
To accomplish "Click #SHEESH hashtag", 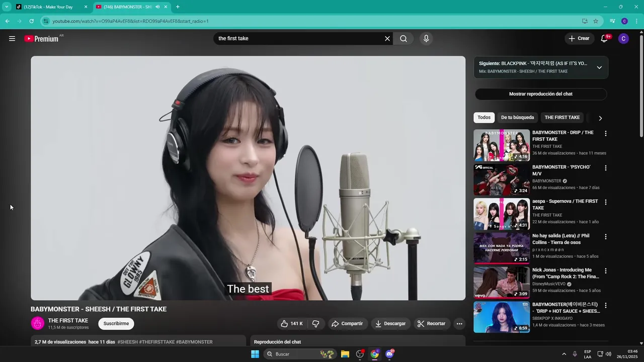I will pos(127,342).
